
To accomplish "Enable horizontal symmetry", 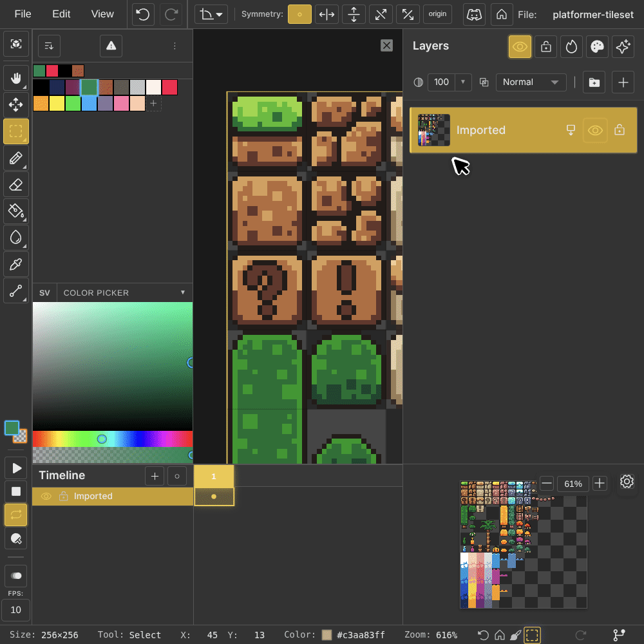I will 327,14.
